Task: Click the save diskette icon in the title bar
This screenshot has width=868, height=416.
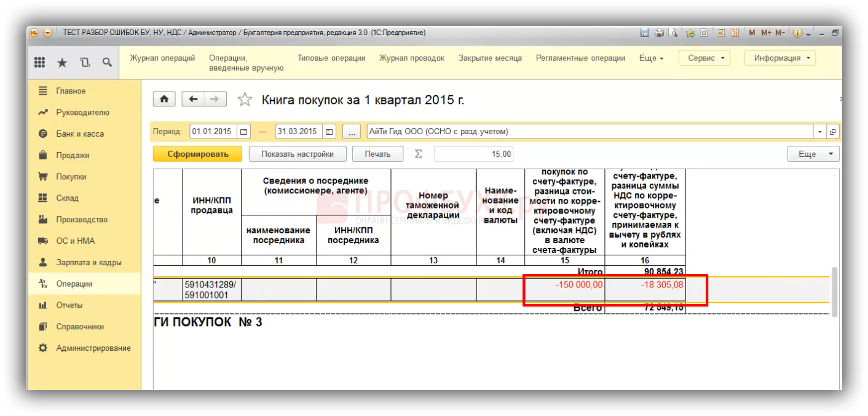Action: click(x=645, y=33)
